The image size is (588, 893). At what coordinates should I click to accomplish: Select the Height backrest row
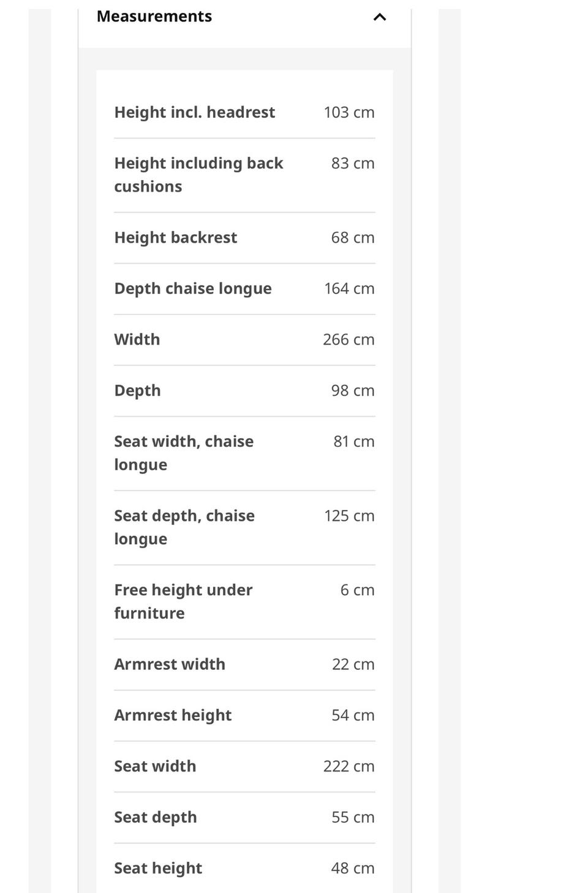coord(244,238)
